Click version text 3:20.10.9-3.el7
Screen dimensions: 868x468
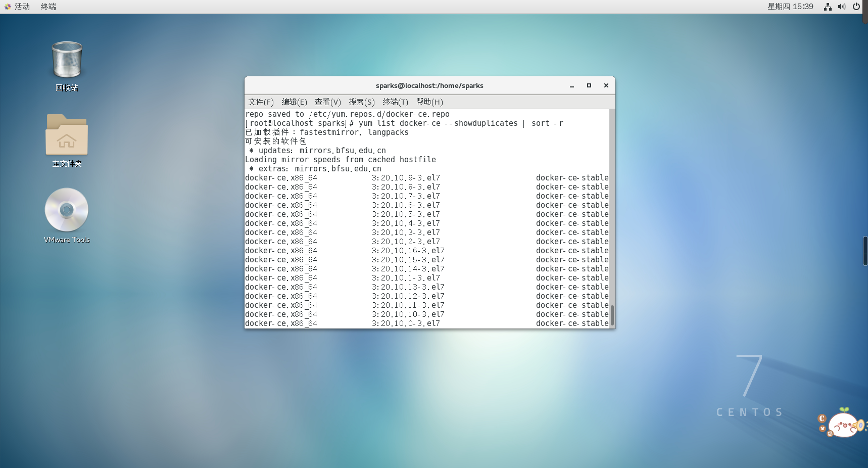point(406,178)
